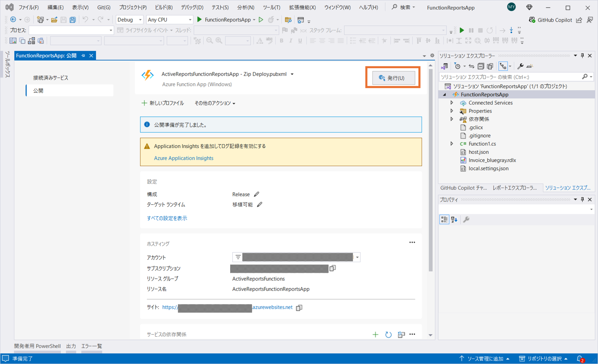
Task: Open the エラー一覧 tab
Action: 92,346
